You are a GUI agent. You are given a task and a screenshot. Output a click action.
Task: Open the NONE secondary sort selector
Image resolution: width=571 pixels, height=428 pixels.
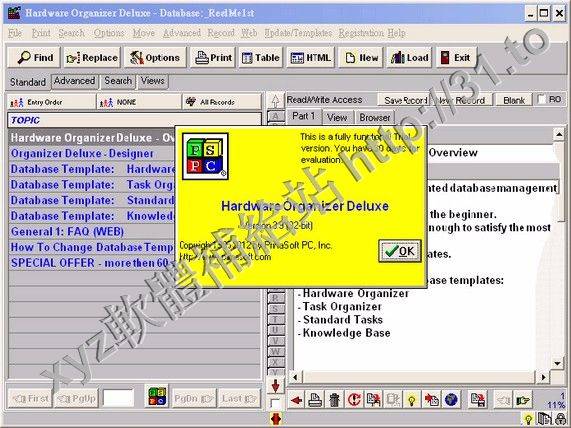[x=139, y=102]
